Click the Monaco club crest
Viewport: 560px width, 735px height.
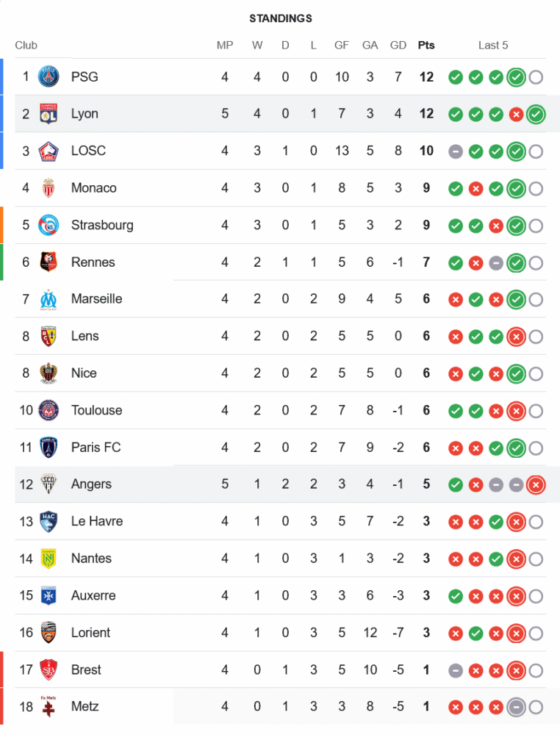coord(49,188)
